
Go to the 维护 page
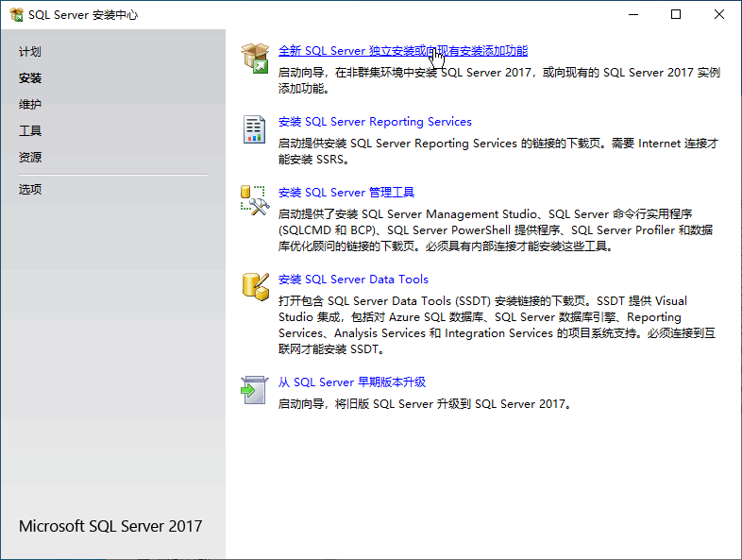(x=30, y=105)
